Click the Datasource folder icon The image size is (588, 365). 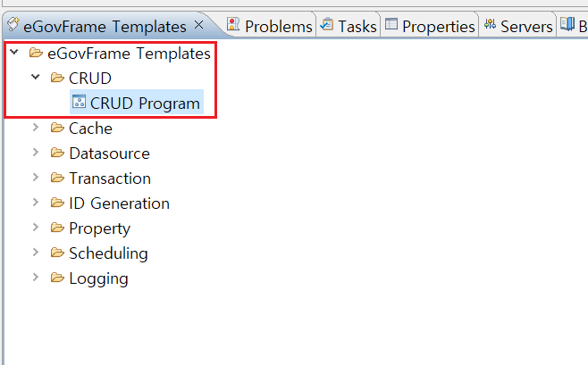point(58,153)
